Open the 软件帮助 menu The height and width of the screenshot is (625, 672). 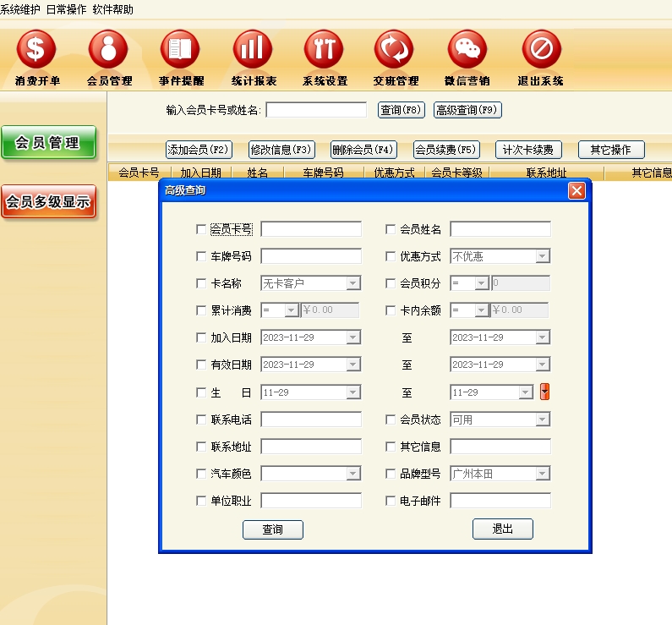click(113, 9)
